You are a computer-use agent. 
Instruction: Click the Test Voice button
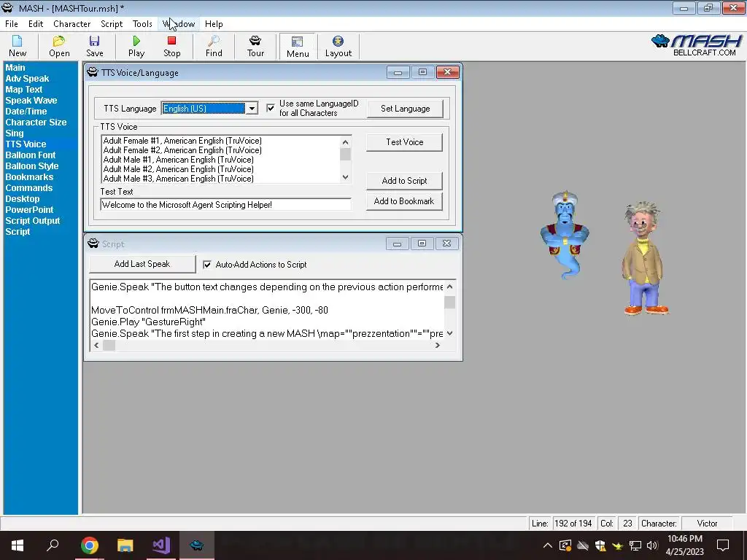coord(404,142)
